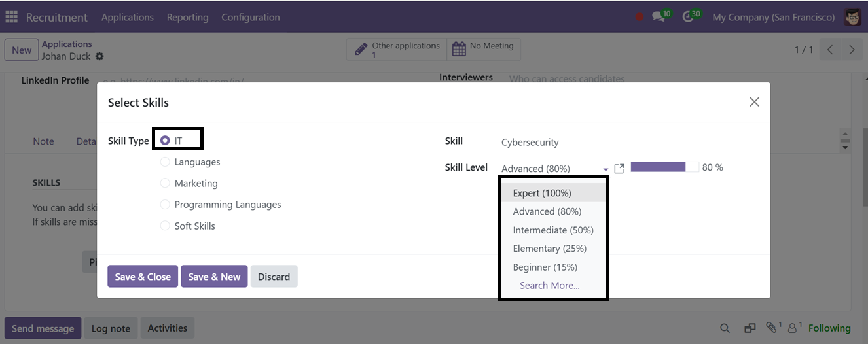The image size is (868, 344).
Task: Click the Skill Level dropdown arrow
Action: [x=606, y=169]
